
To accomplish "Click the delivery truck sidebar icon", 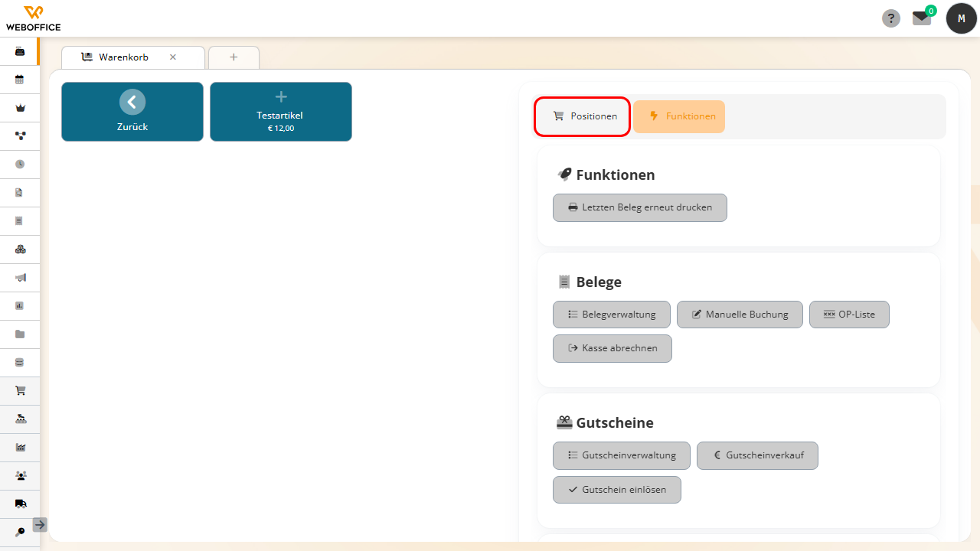I will point(20,504).
